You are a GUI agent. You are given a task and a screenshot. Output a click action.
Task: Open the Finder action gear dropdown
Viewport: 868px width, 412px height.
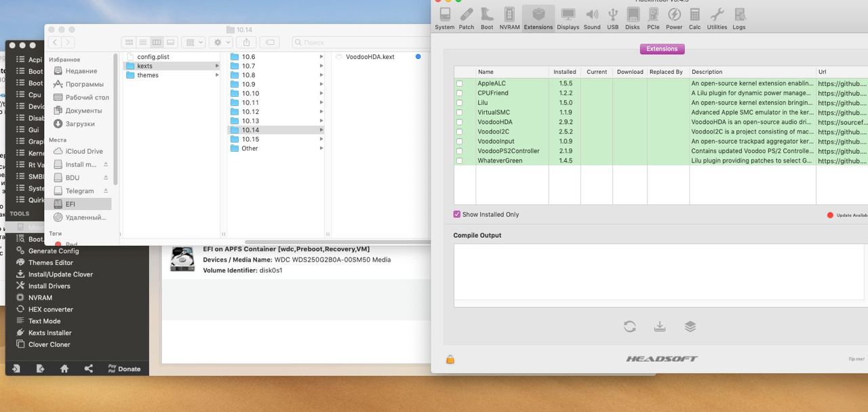point(222,42)
